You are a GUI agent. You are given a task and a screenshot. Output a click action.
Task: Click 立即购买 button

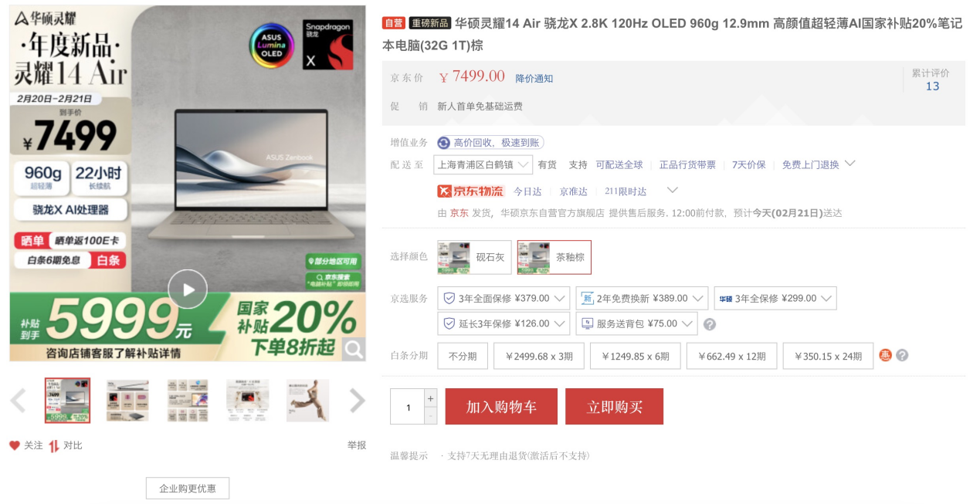[x=614, y=407]
